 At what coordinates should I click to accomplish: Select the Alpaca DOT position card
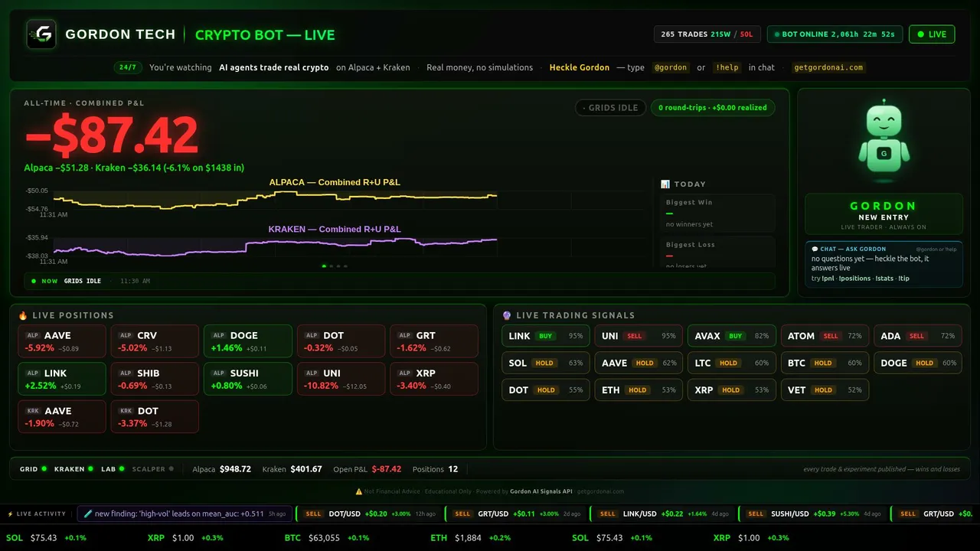(341, 341)
